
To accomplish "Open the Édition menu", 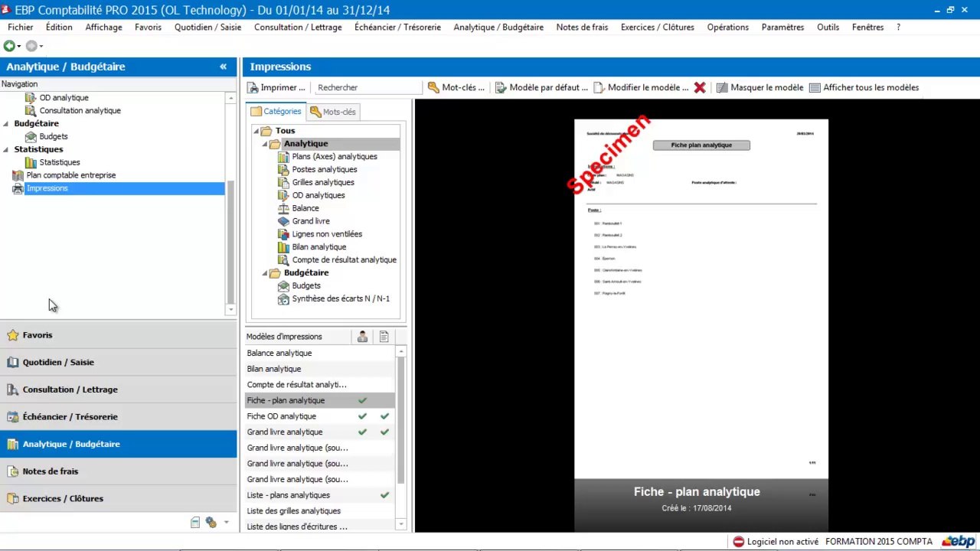I will click(59, 27).
